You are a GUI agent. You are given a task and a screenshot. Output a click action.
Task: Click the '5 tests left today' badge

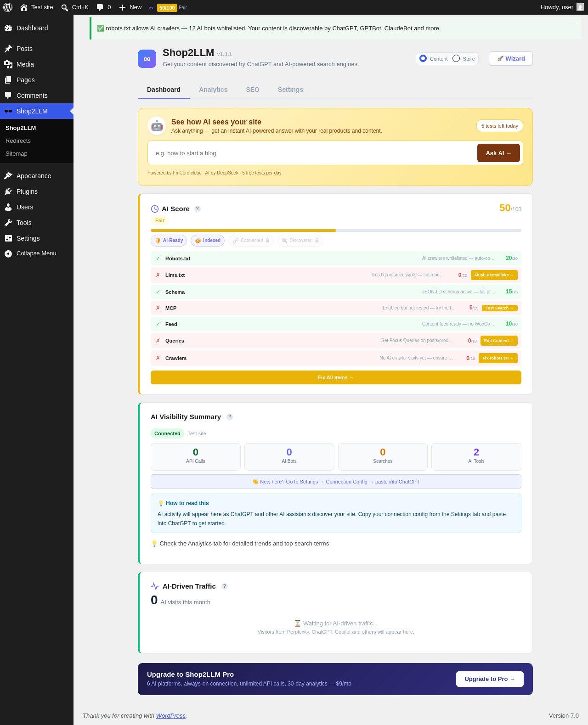tap(500, 126)
